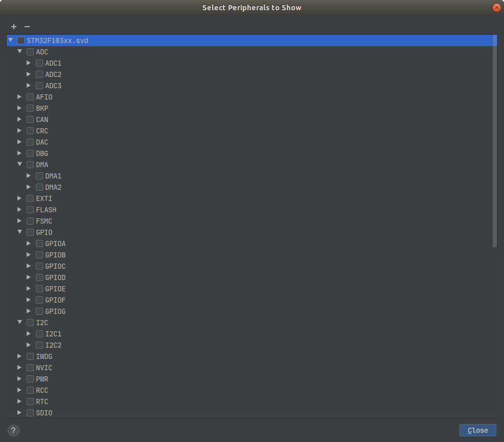Check the EXTI checkbox
The image size is (504, 442).
(x=30, y=198)
